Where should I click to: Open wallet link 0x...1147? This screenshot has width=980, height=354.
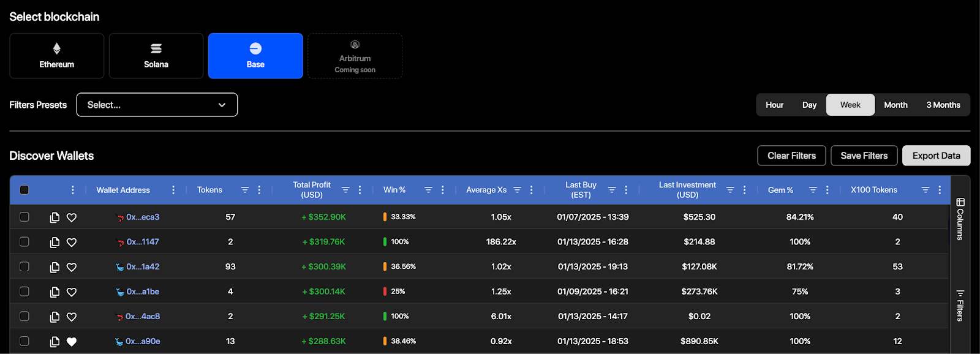[x=143, y=242]
